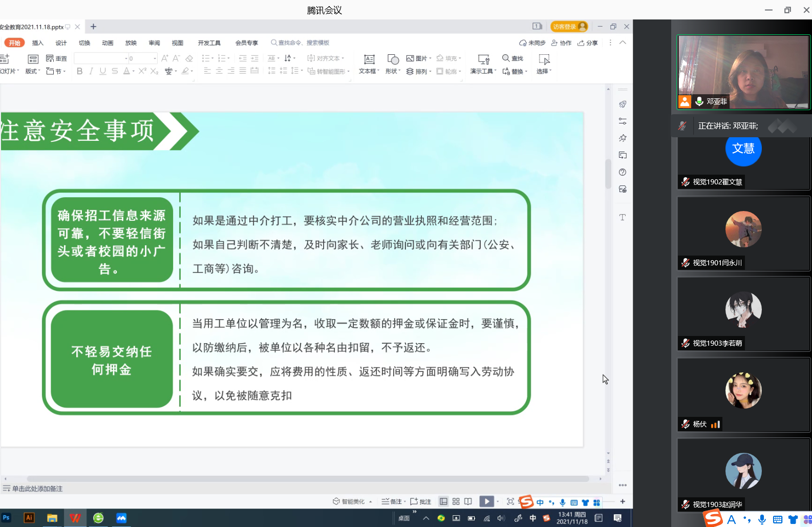The width and height of the screenshot is (812, 527).
Task: Select the Shapes (形状) tool icon
Action: pyautogui.click(x=393, y=59)
